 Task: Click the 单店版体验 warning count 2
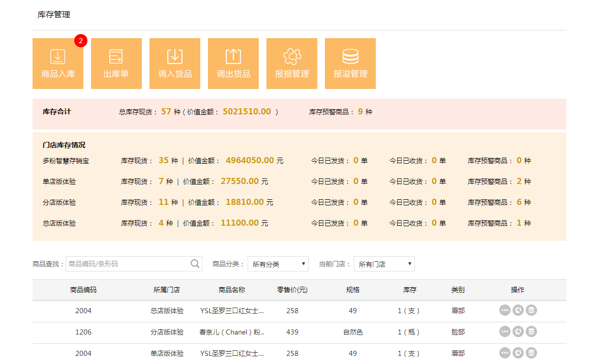[x=519, y=181]
